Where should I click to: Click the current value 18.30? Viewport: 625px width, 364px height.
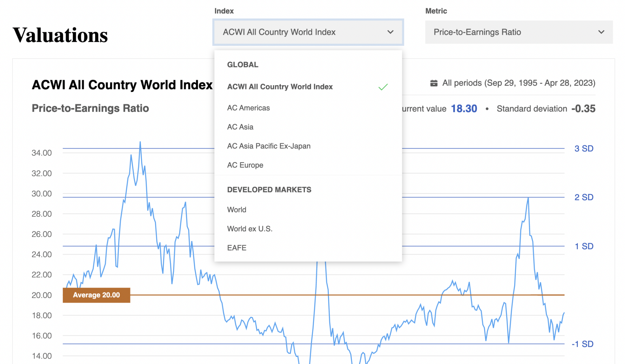[x=464, y=108]
